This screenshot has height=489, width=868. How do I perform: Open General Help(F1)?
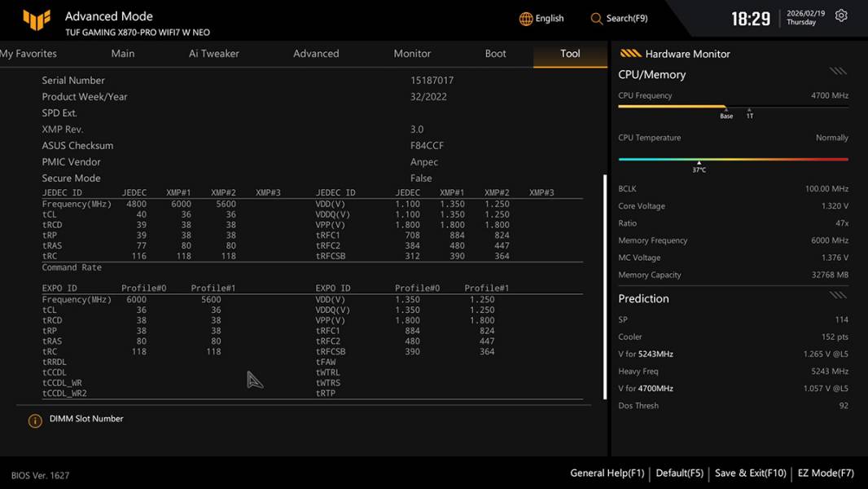pos(607,473)
